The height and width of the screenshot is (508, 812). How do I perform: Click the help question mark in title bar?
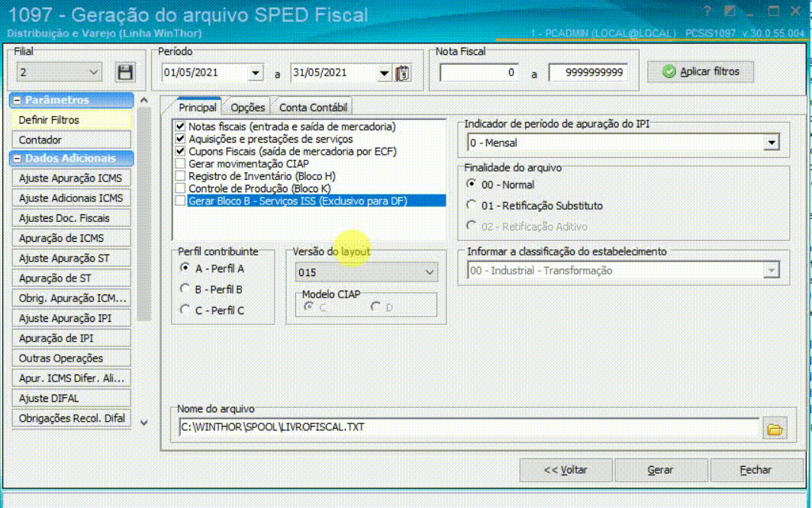coord(707,11)
